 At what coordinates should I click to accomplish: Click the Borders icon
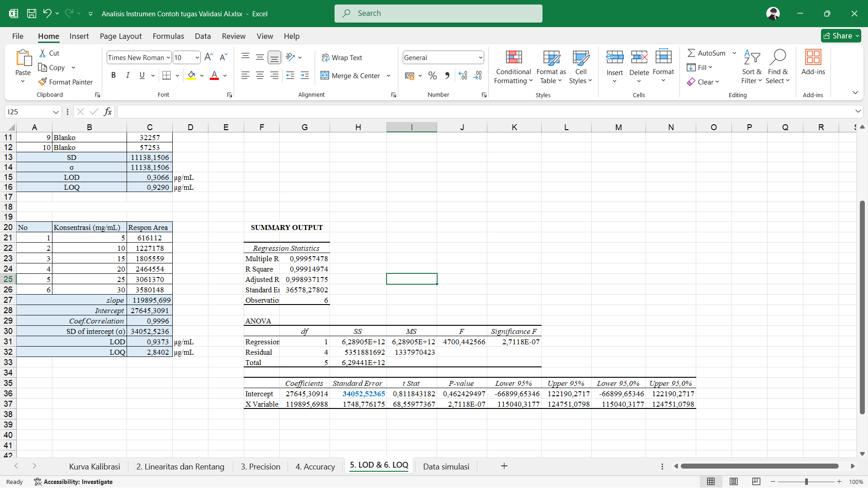tap(166, 75)
